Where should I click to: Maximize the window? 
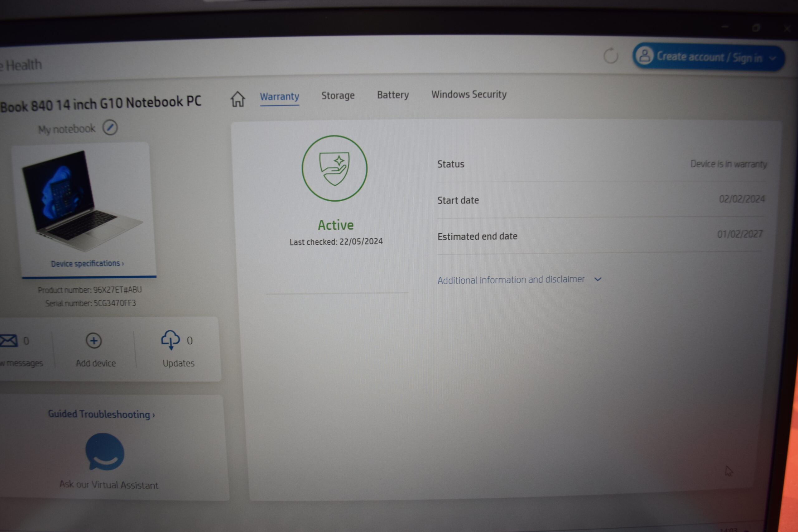point(756,28)
